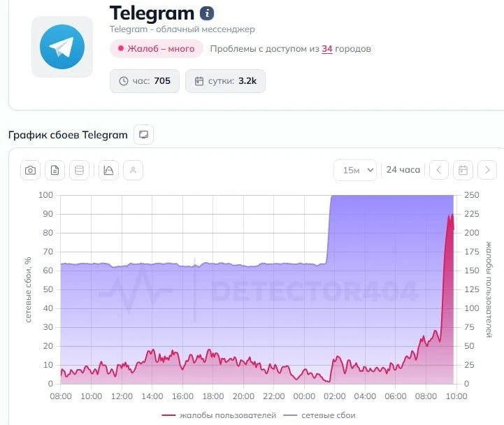
Task: Toggle сетевые сбои legend series
Action: click(x=319, y=415)
